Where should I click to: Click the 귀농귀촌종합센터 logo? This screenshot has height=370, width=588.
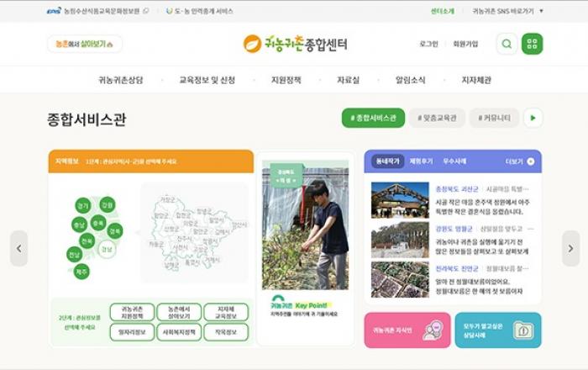click(x=295, y=44)
